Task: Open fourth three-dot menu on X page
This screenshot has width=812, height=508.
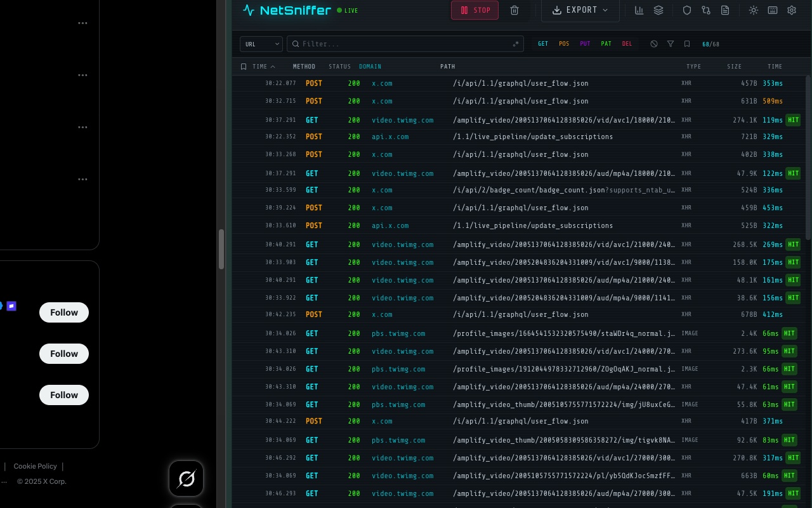Action: pyautogui.click(x=82, y=179)
